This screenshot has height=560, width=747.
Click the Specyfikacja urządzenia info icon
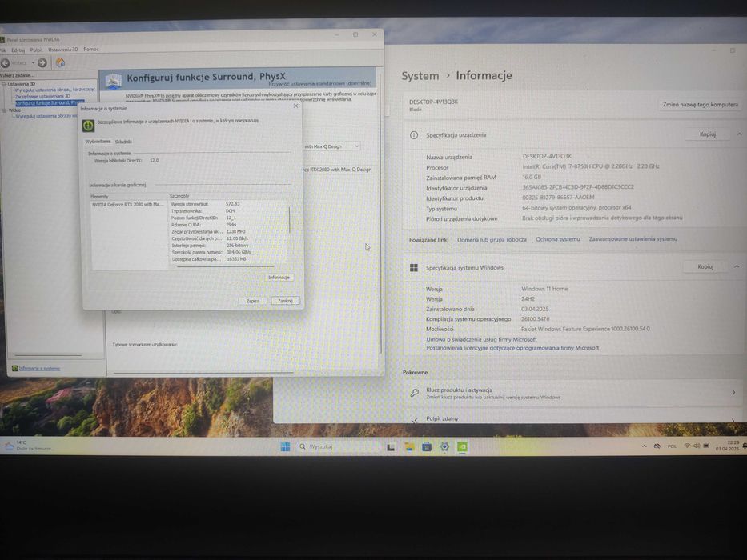point(414,135)
